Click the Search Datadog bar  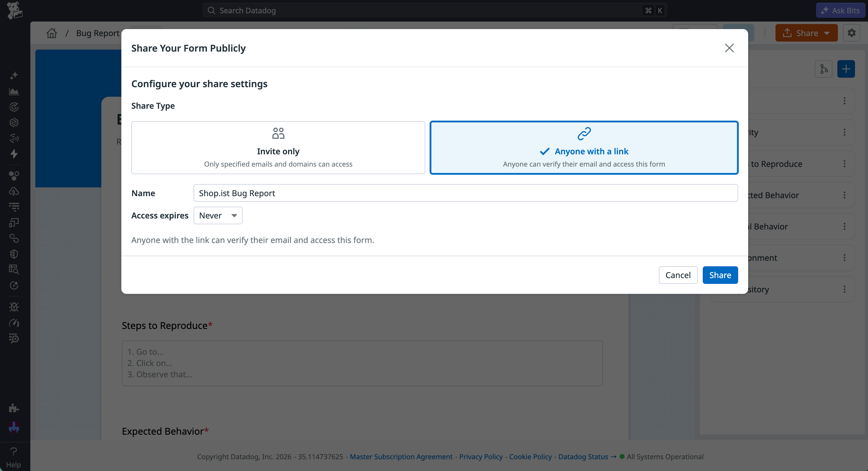(x=435, y=11)
